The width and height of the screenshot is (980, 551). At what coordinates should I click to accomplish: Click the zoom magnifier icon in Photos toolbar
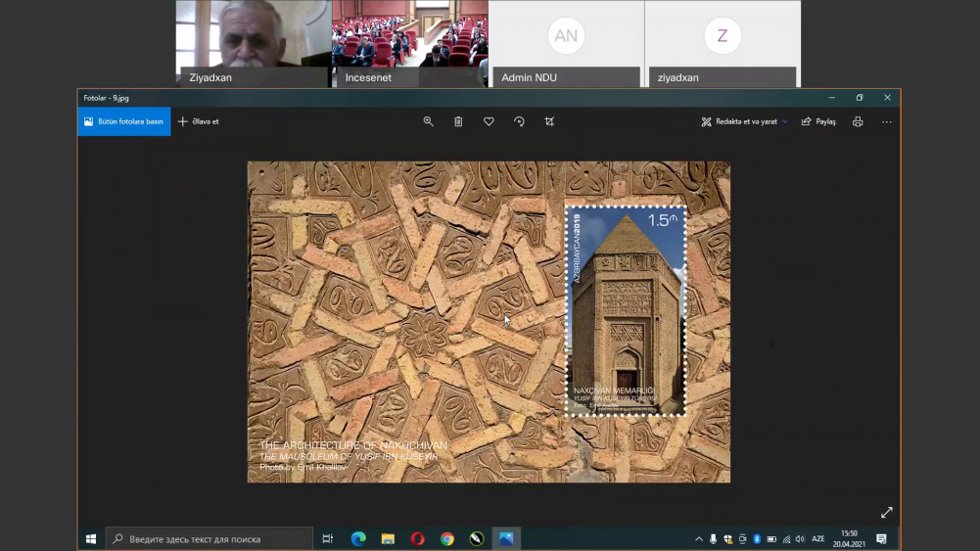[x=428, y=121]
